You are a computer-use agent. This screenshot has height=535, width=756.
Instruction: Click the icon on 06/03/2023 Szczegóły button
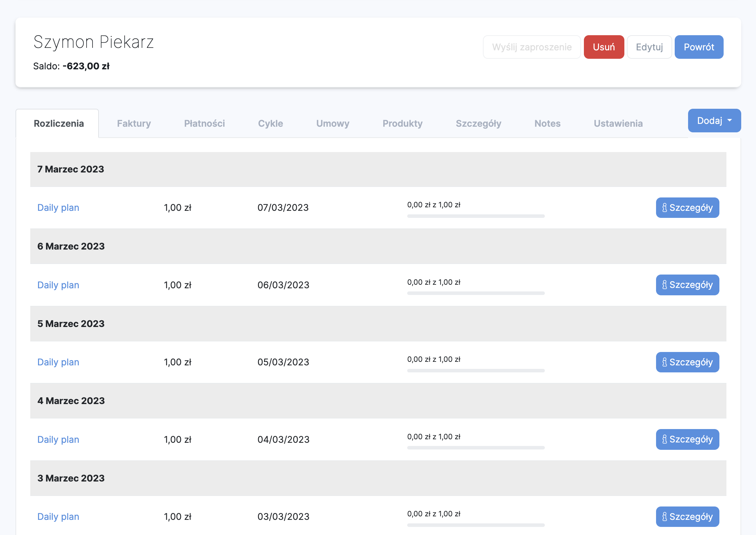click(664, 285)
